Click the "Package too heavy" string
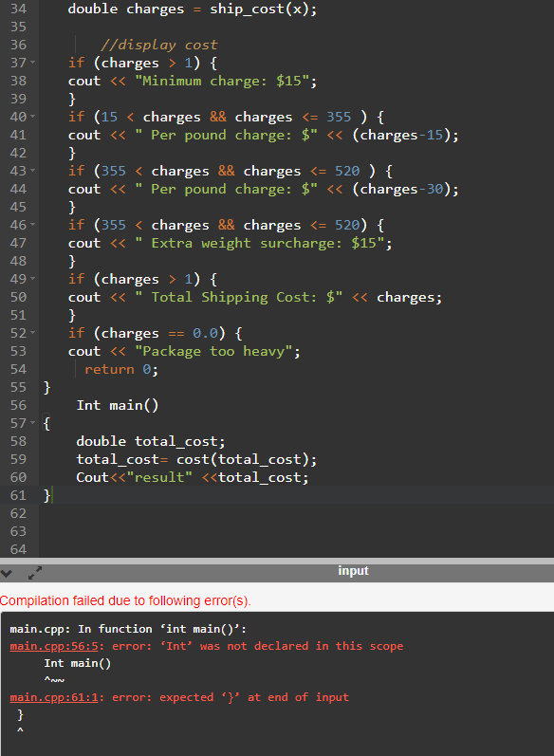The image size is (554, 756). click(213, 352)
